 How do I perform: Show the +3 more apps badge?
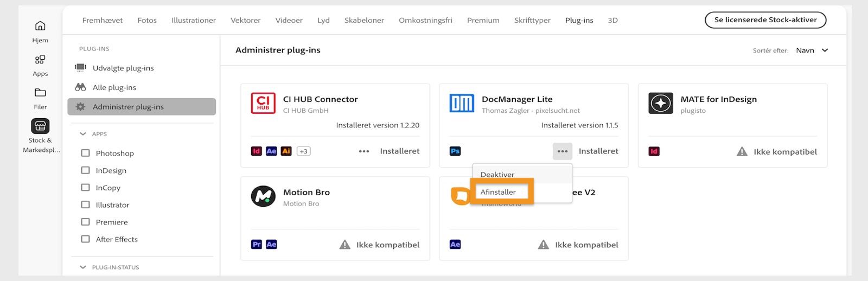[x=304, y=151]
